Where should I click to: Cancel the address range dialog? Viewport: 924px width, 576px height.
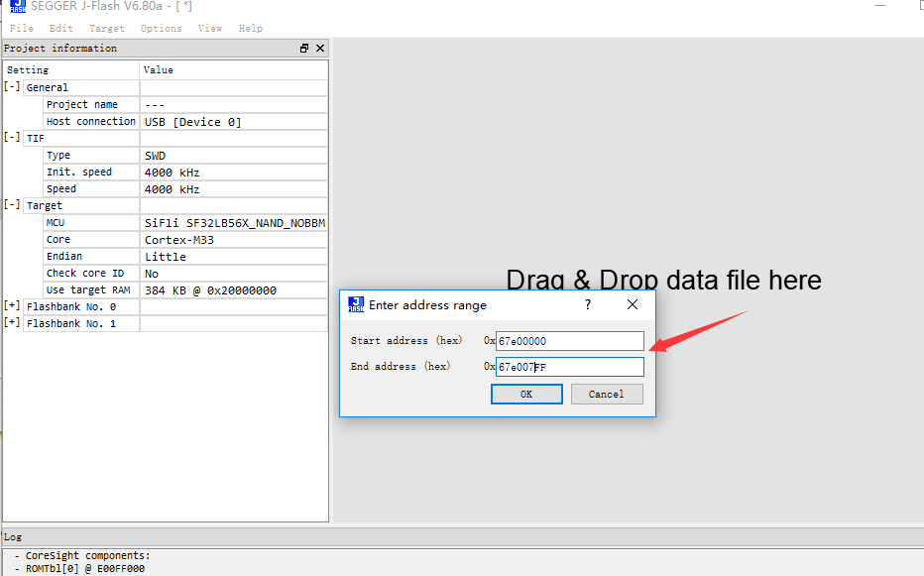coord(607,394)
